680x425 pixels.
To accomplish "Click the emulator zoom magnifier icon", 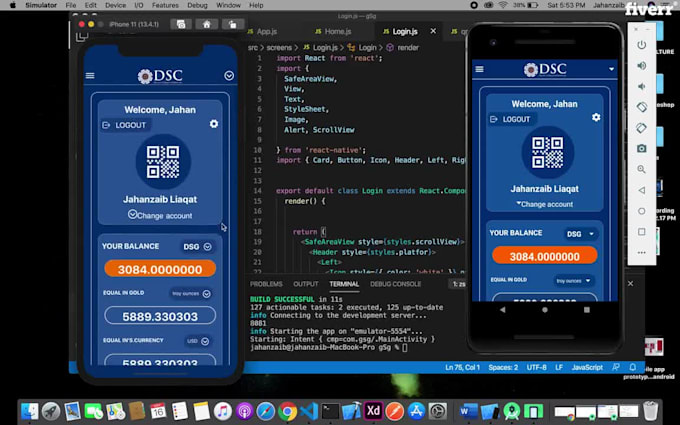I will [x=641, y=169].
